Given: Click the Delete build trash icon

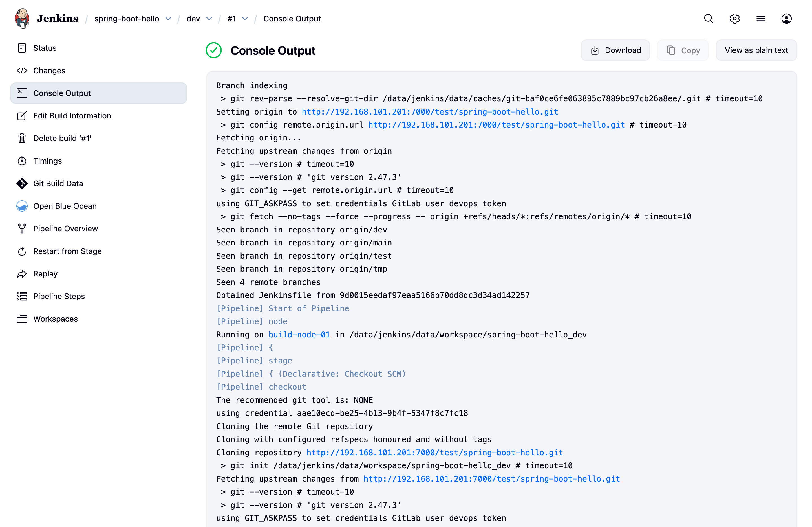Looking at the screenshot, I should [22, 138].
